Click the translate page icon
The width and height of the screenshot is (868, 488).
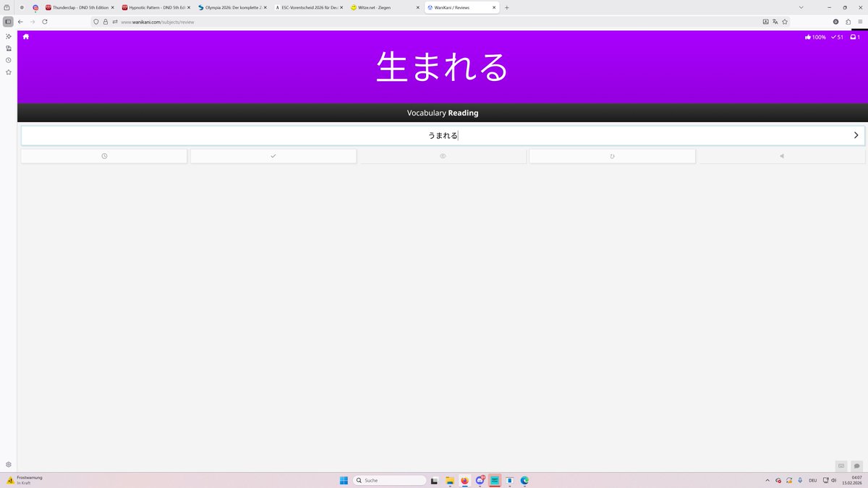tap(775, 22)
